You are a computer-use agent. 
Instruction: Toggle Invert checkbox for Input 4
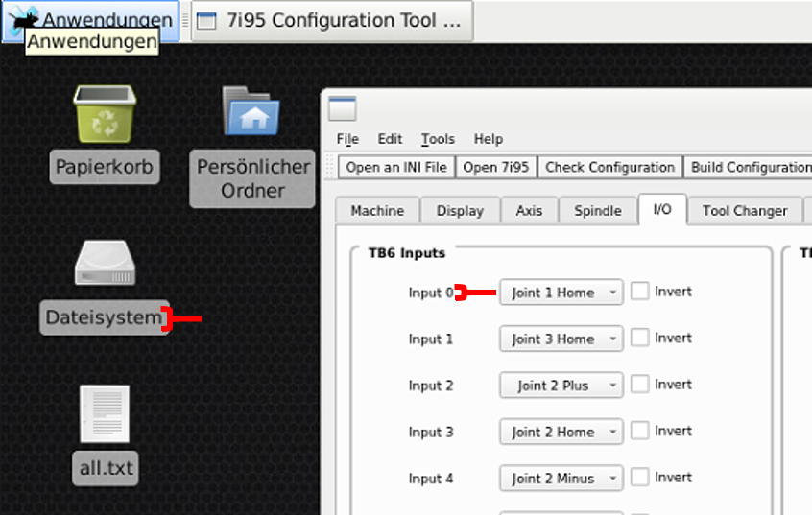click(x=640, y=477)
